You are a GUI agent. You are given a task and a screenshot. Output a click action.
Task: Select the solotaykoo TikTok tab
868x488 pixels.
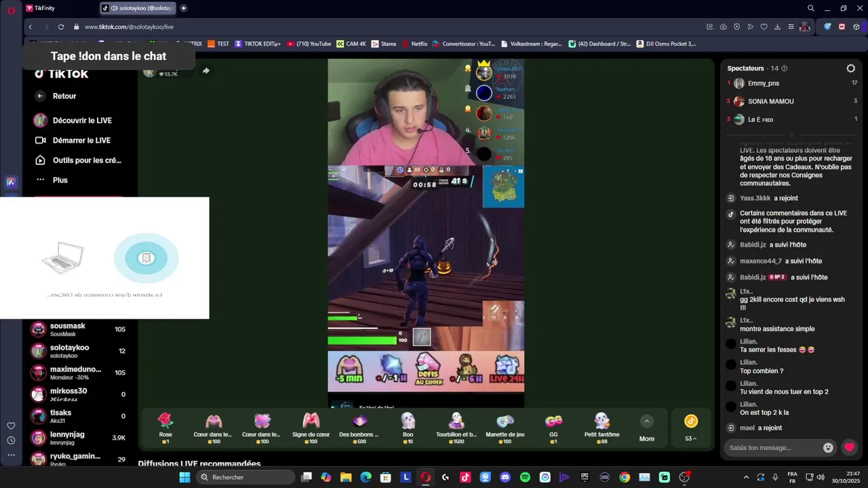click(138, 8)
